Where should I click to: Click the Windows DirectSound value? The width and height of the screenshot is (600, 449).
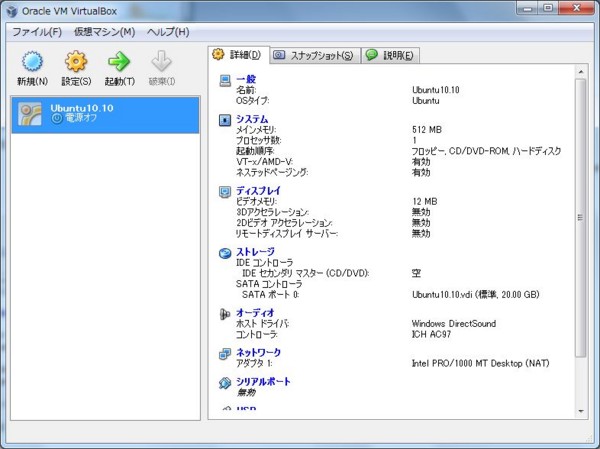coord(454,324)
